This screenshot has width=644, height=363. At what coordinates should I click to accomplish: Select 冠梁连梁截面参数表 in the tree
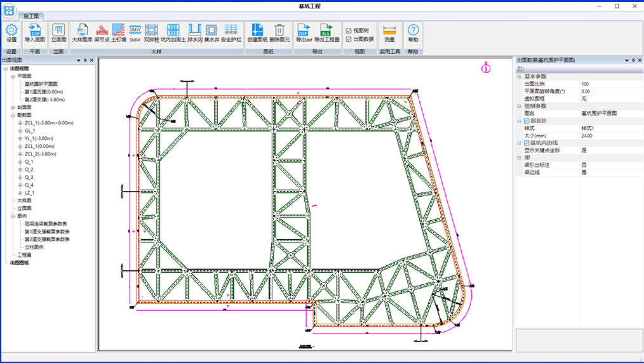(46, 224)
